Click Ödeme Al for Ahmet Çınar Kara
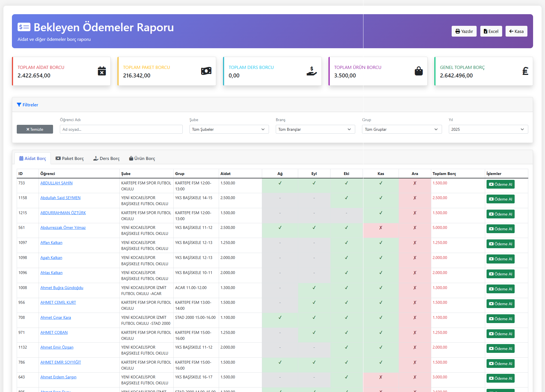The height and width of the screenshot is (392, 545). [500, 319]
